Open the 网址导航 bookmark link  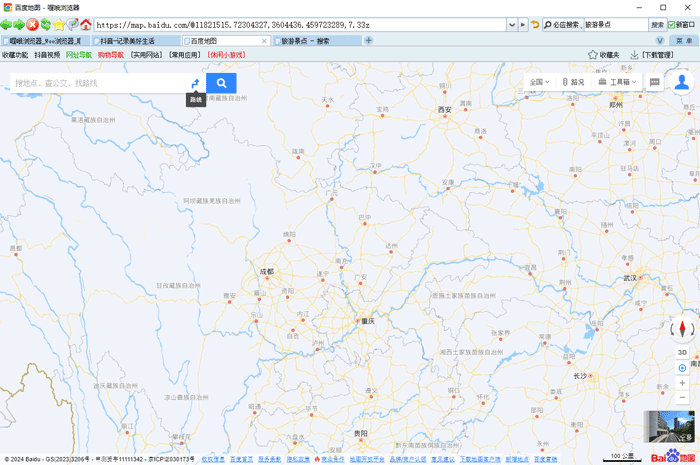(x=78, y=55)
